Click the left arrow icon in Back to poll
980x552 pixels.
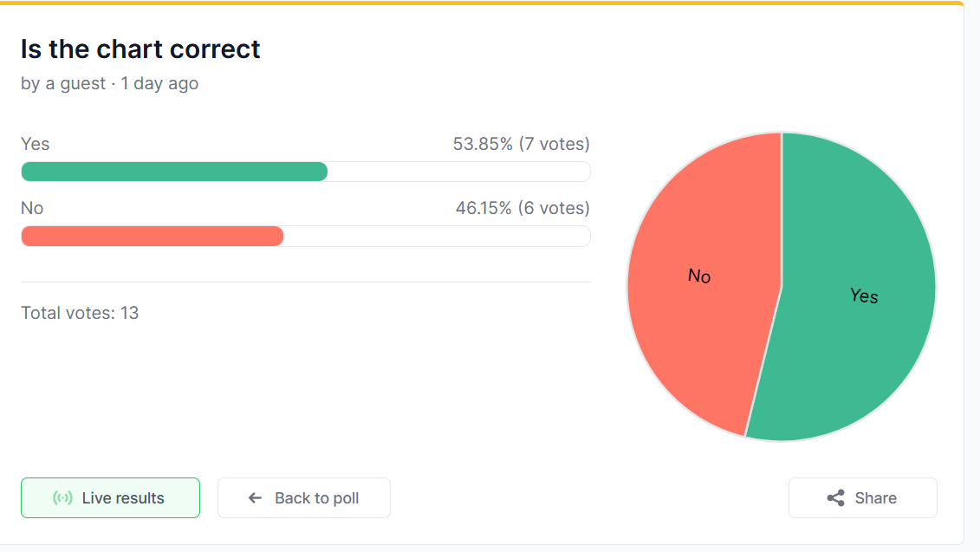tap(255, 498)
